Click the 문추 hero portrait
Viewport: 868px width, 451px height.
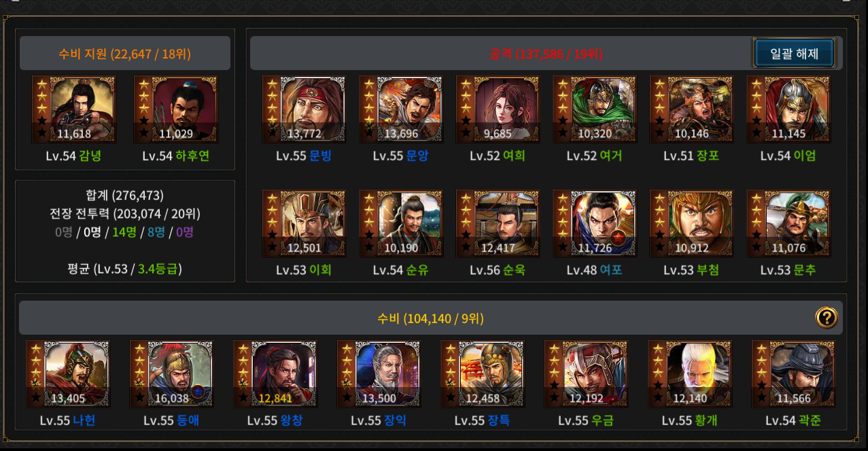tap(788, 224)
